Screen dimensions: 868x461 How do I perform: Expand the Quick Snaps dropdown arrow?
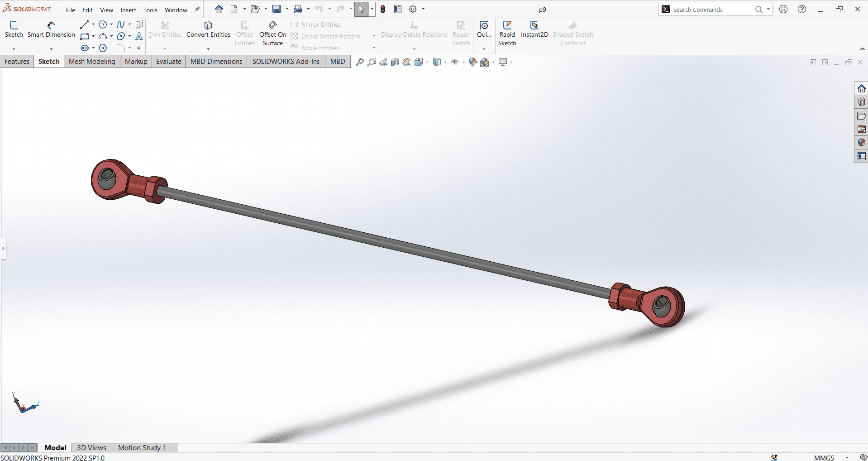pos(484,48)
